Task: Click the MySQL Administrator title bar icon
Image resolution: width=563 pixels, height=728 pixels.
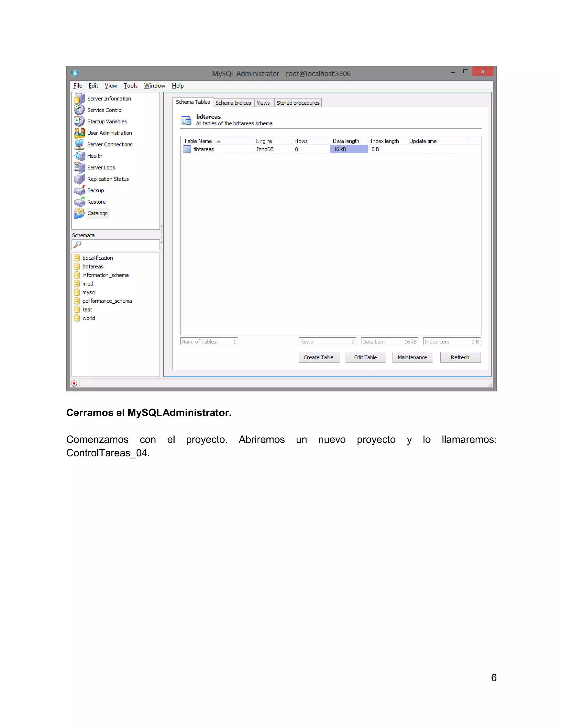Action: [75, 73]
